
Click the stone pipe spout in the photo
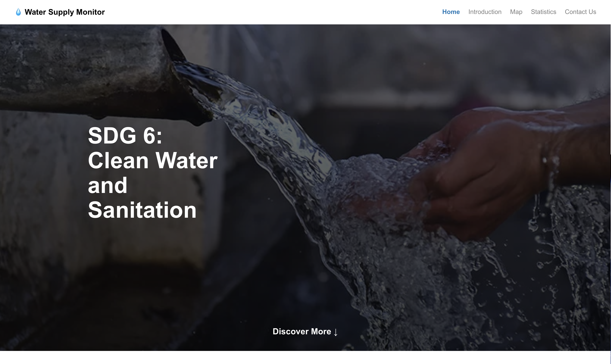(98, 74)
